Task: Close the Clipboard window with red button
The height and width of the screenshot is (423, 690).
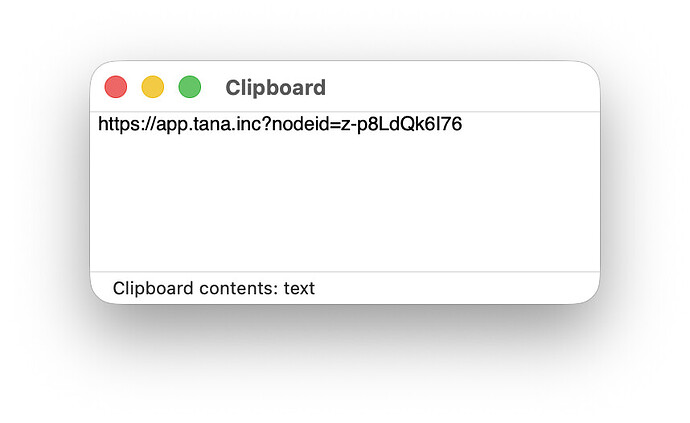Action: pos(116,88)
